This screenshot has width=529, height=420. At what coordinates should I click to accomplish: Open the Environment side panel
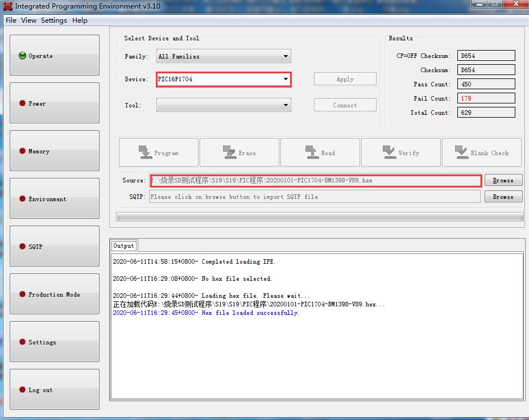pyautogui.click(x=54, y=199)
